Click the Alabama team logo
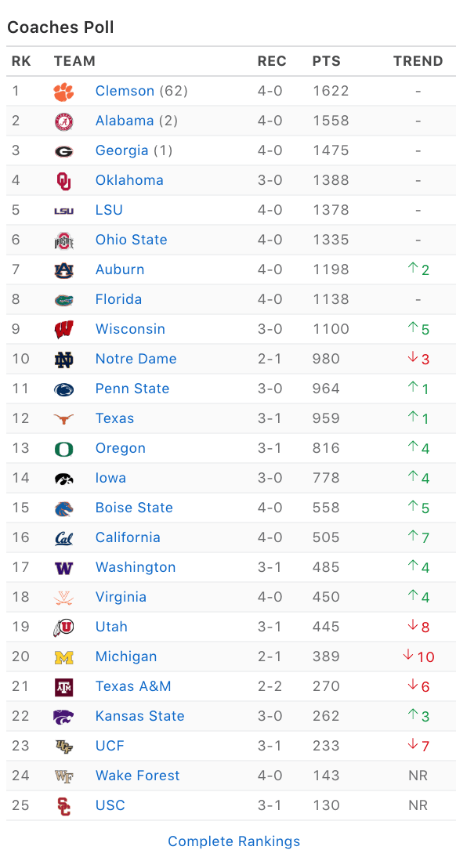Image resolution: width=456 pixels, height=868 pixels. [x=63, y=121]
